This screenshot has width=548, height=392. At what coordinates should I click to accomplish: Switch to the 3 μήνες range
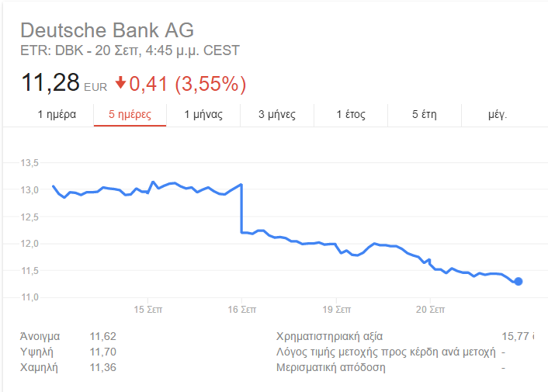click(277, 115)
